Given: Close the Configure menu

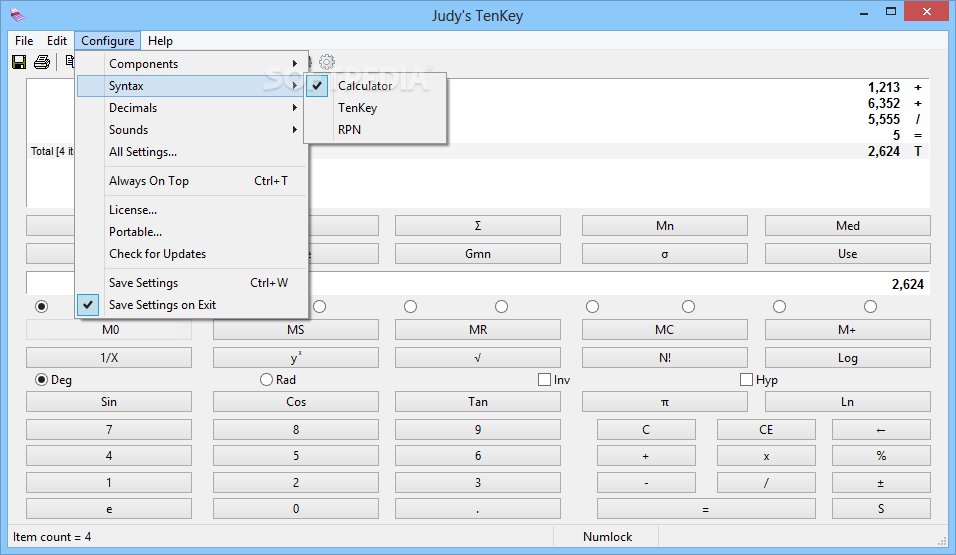Looking at the screenshot, I should (x=107, y=41).
